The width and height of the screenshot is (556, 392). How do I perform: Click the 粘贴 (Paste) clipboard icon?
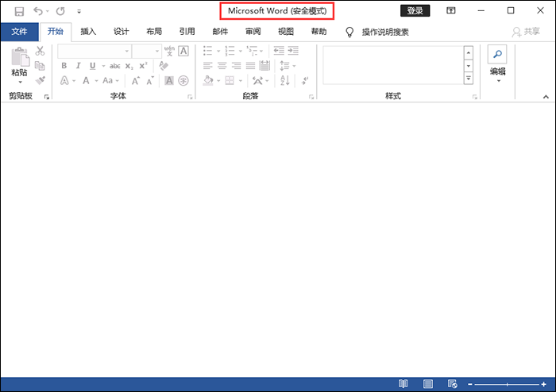click(20, 57)
